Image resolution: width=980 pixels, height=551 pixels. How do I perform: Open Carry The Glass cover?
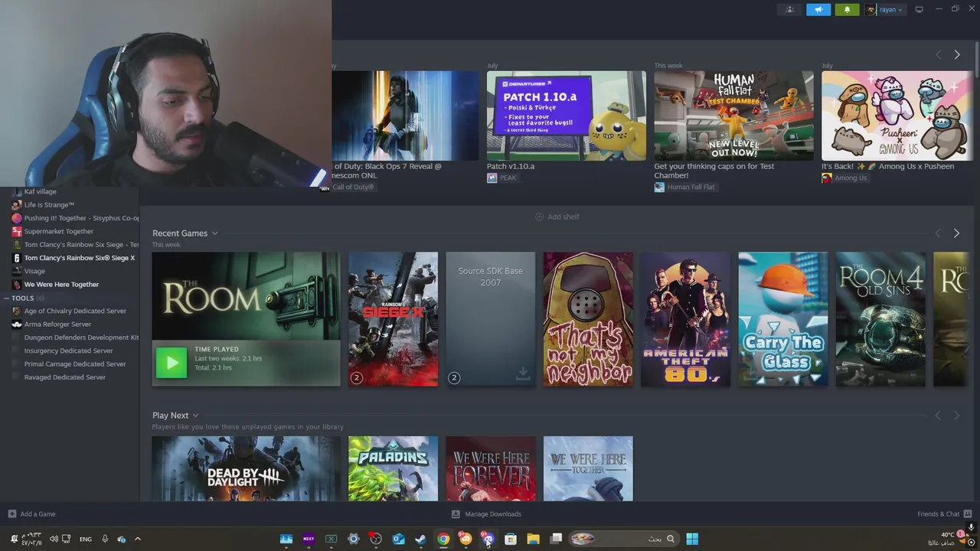(x=782, y=319)
